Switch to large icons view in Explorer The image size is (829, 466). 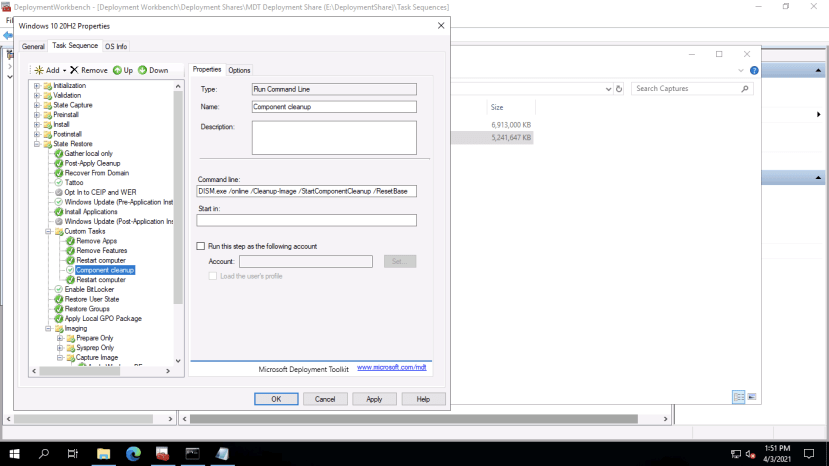click(754, 397)
